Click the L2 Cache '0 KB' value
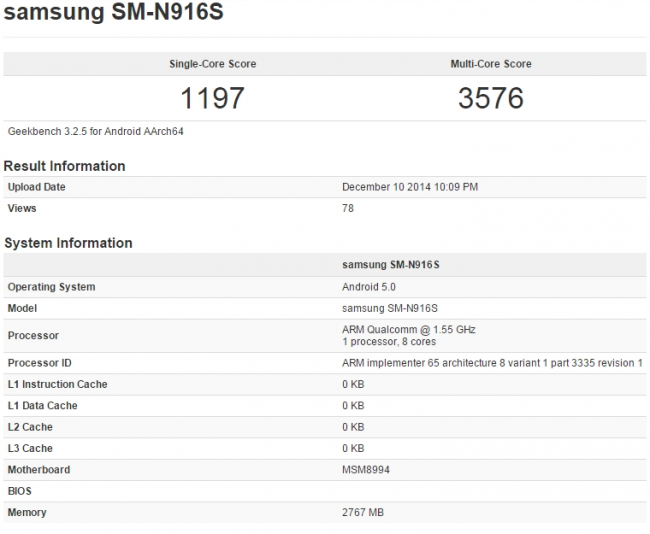 click(x=353, y=427)
